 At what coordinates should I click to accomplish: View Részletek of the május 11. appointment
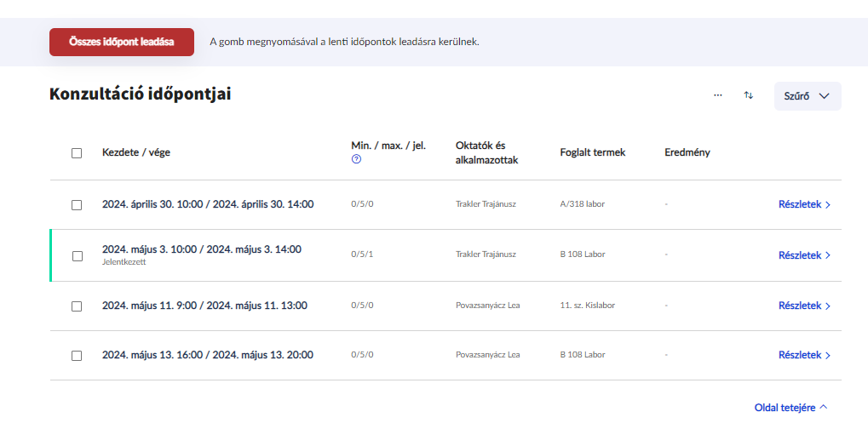pyautogui.click(x=804, y=306)
